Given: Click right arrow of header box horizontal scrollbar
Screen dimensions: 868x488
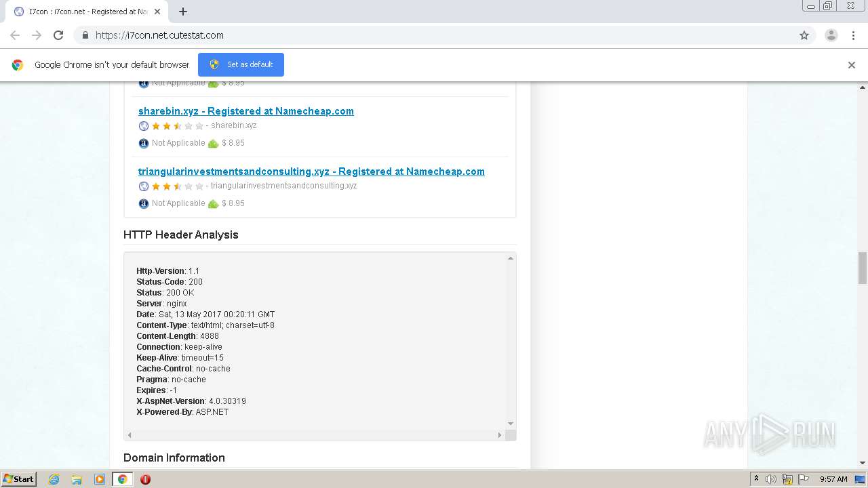Looking at the screenshot, I should [500, 435].
